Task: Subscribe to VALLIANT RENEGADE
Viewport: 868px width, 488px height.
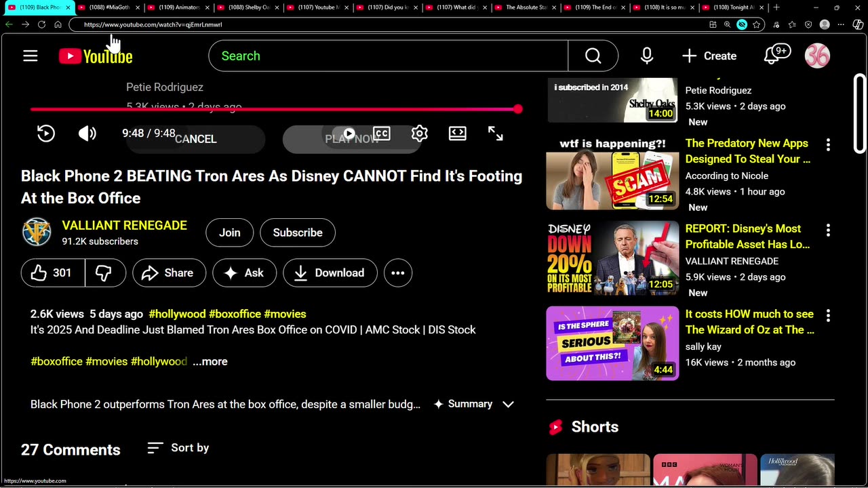Action: point(298,232)
